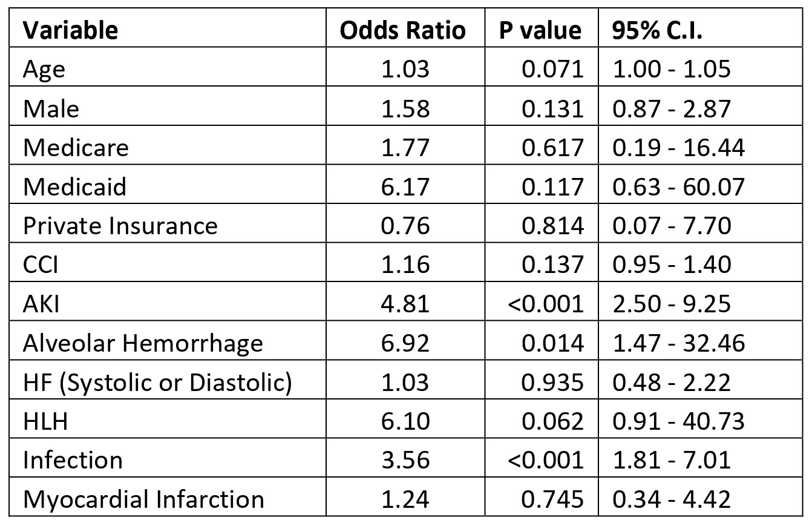Select the Age row label
Screen dimensions: 812x526
44,69
